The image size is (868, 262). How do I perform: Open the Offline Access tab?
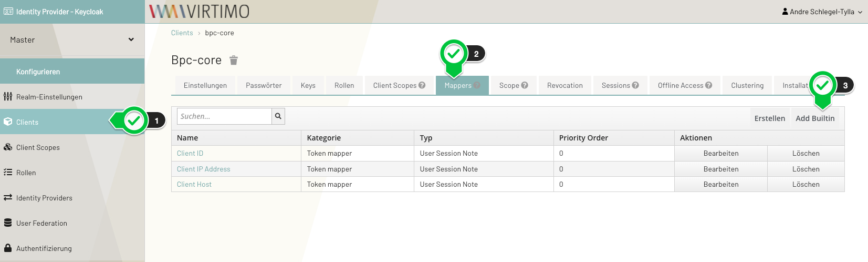(685, 85)
